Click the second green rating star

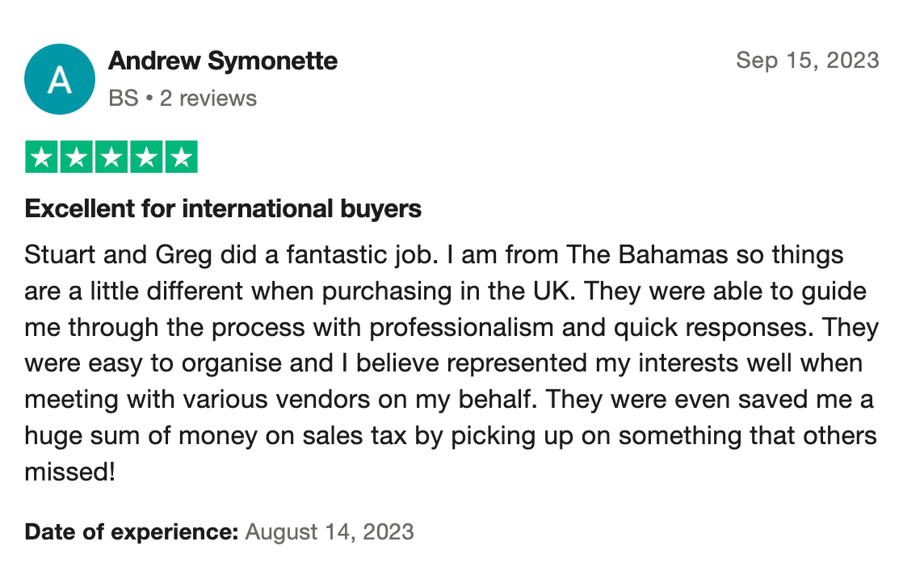point(77,157)
